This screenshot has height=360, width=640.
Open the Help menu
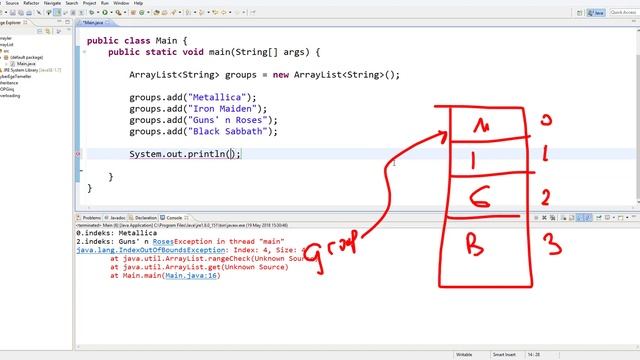coord(138,3)
